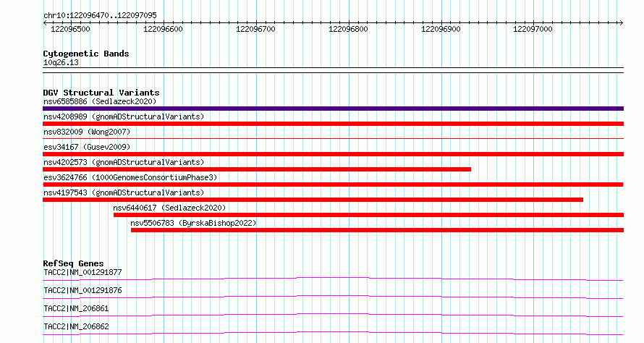Open variant esv3624766 (1000GenomesConsortiumPhase3) label
Viewport: 644px width, 343px height.
coord(130,177)
